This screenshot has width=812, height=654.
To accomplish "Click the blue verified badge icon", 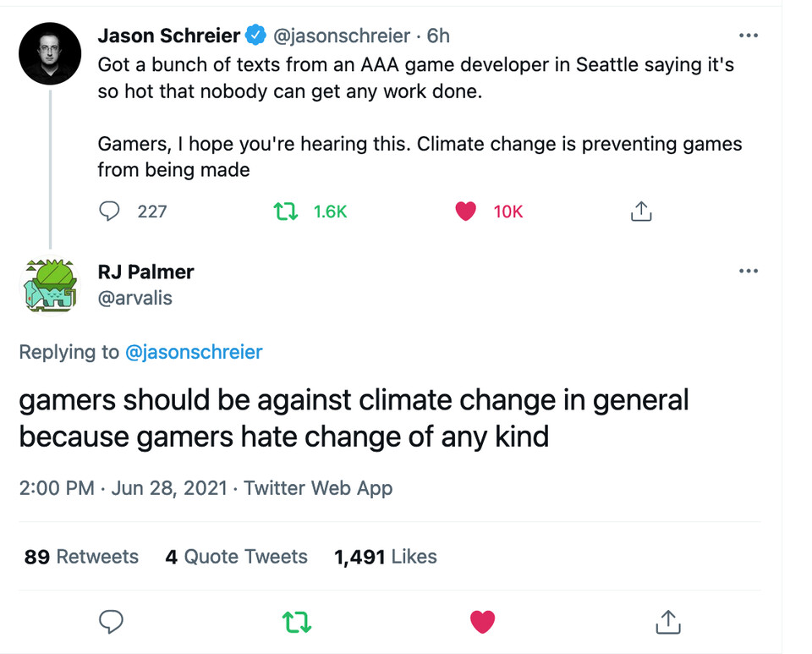I will 254,36.
